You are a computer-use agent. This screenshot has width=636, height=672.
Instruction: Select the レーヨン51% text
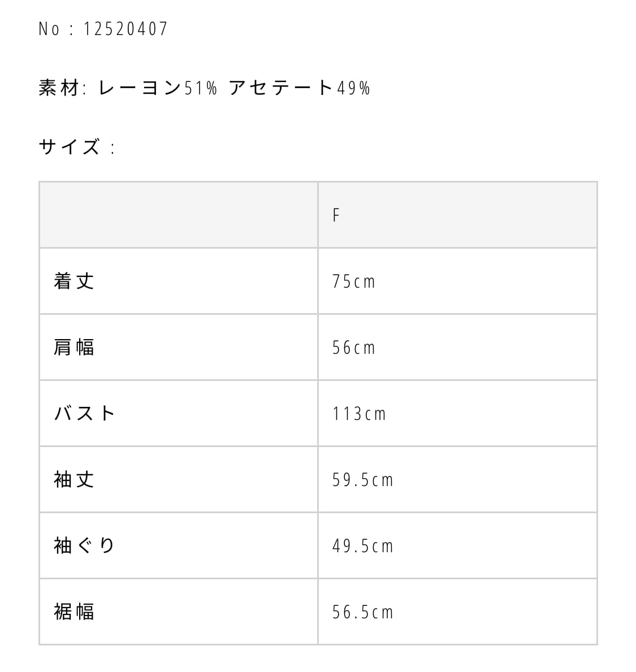point(158,88)
